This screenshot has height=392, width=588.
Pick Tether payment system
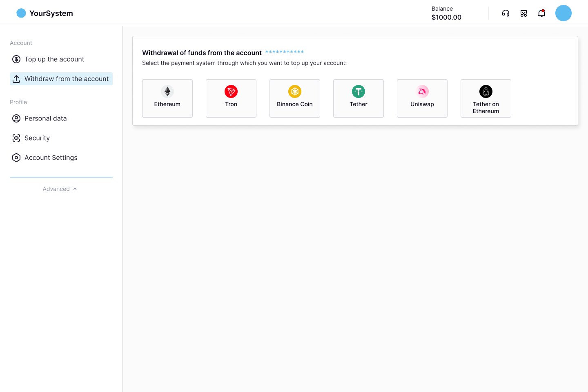(359, 98)
